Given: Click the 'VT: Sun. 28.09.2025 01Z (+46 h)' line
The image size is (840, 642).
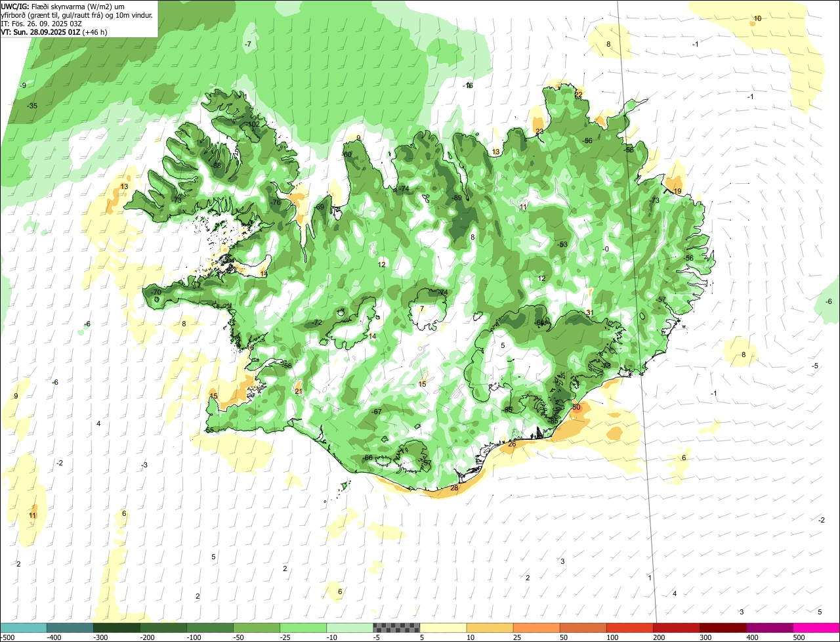Looking at the screenshot, I should (54, 32).
